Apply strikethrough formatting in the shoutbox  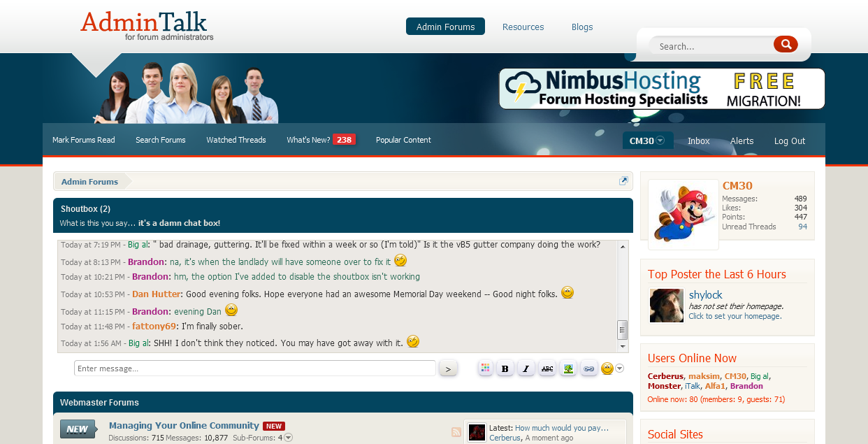(547, 368)
